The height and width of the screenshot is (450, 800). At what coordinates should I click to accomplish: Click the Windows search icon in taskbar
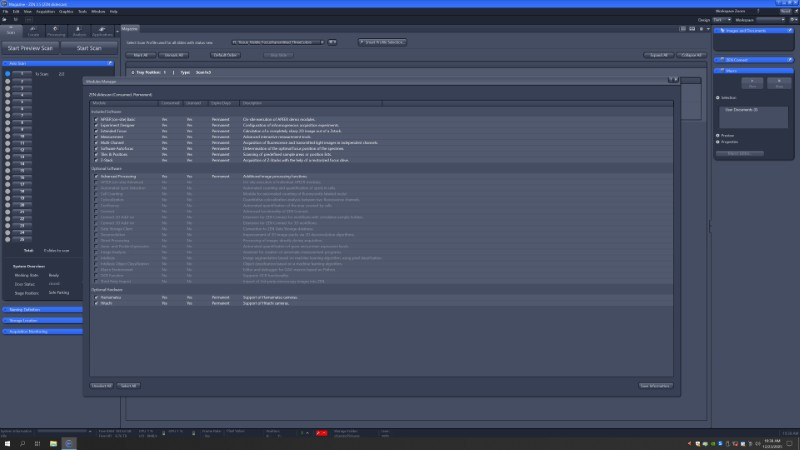(24, 441)
